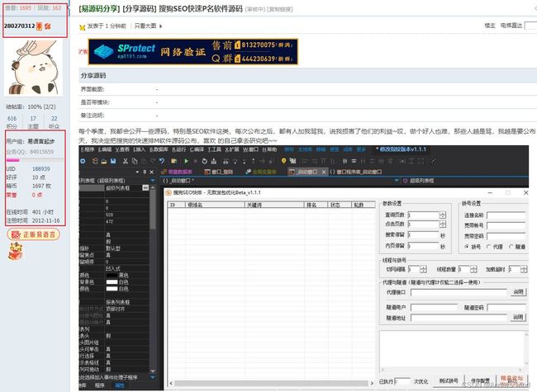The width and height of the screenshot is (537, 392).
Task: Click the scissors cut icon
Action: [126, 161]
